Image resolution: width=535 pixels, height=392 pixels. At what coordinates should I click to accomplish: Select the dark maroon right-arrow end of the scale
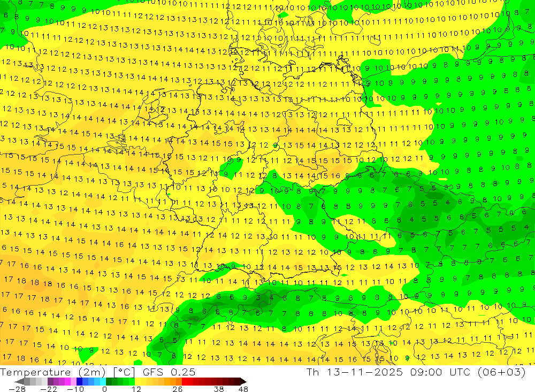pos(243,381)
